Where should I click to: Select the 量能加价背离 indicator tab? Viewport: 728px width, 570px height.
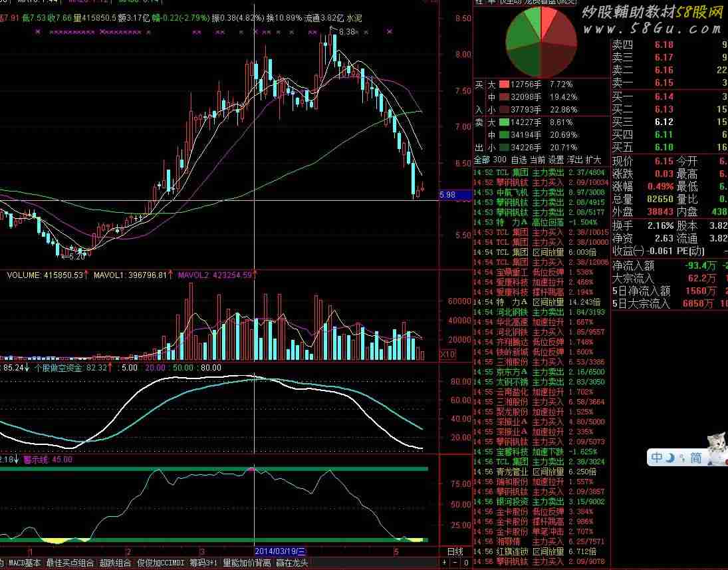pos(247,563)
